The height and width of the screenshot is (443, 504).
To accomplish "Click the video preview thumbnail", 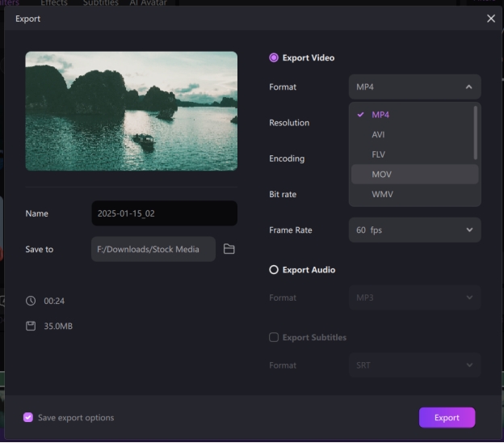I will (132, 111).
